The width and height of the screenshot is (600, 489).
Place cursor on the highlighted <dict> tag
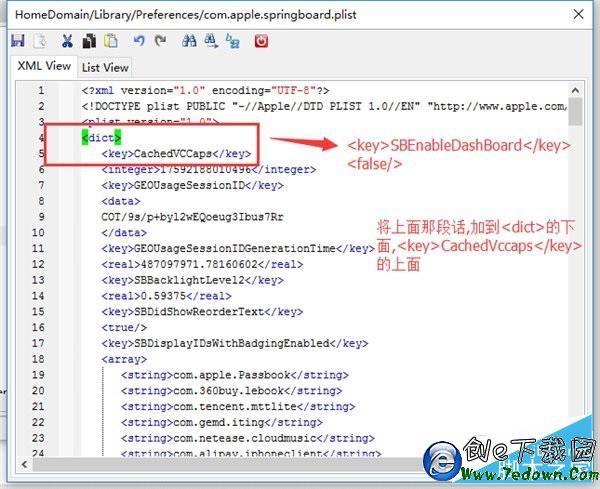tap(101, 138)
